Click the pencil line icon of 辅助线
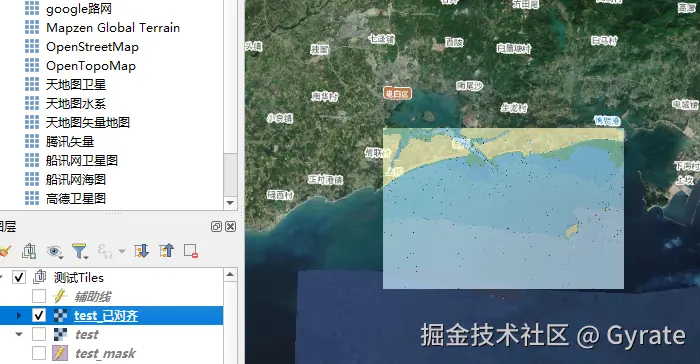Screen dimensions: 700x364 (x=60, y=296)
